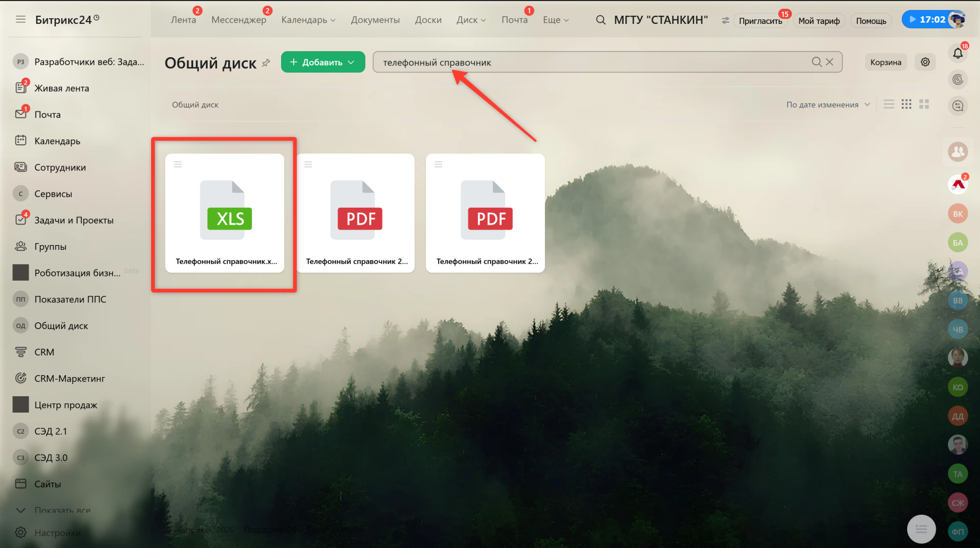The image size is (980, 548).
Task: Open the Почта tab in top bar
Action: point(514,20)
